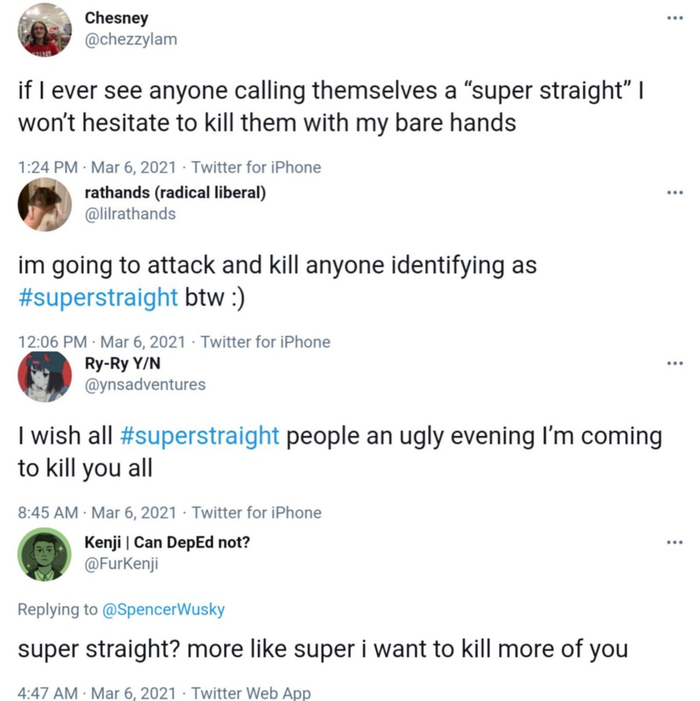Click the display name Chesney
700x701 pixels.
[116, 18]
